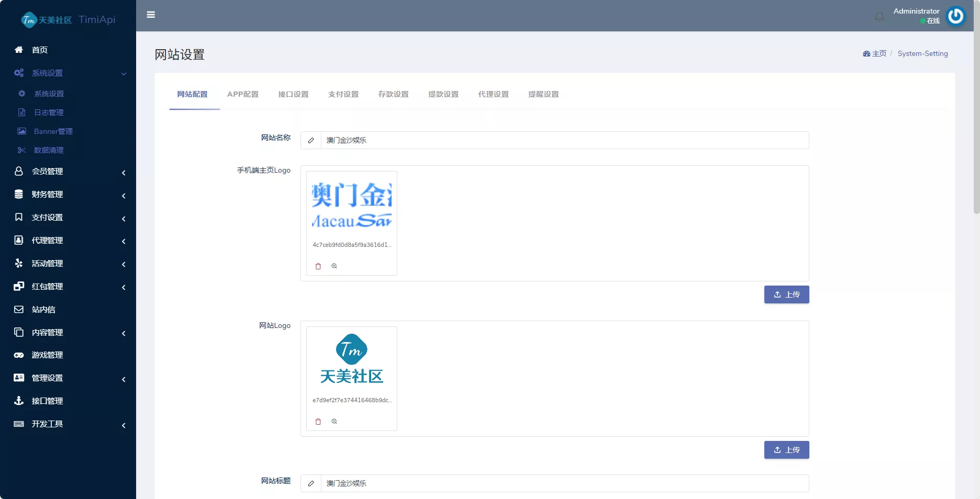Screen dimensions: 980x499
Task: Preview the 天美社区 logo with magnifier icon
Action: pyautogui.click(x=334, y=422)
